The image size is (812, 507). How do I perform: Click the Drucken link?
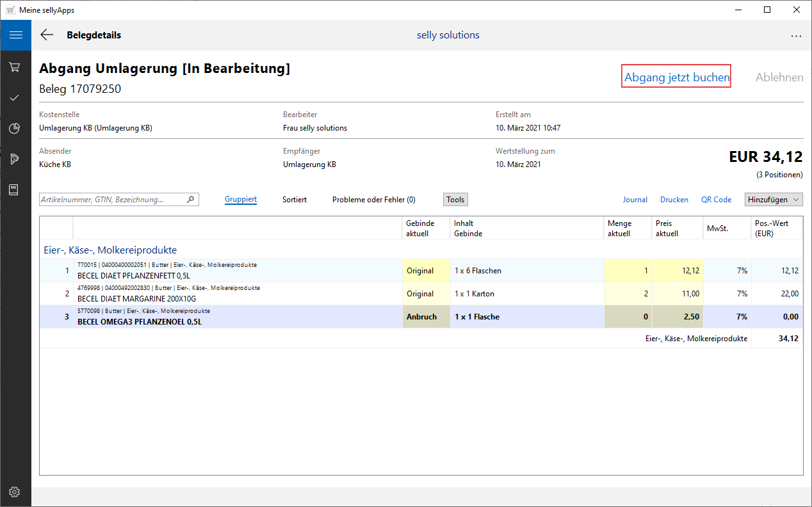(674, 200)
